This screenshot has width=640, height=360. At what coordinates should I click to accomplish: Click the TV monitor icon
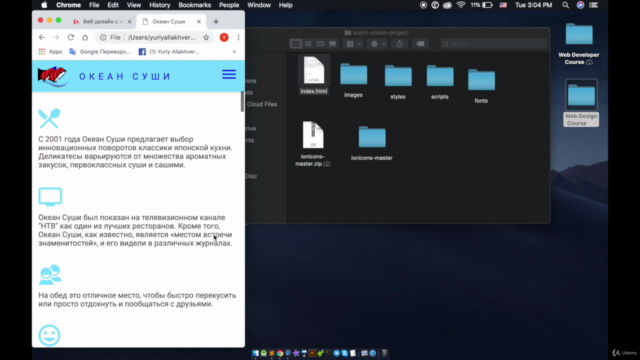click(50, 197)
